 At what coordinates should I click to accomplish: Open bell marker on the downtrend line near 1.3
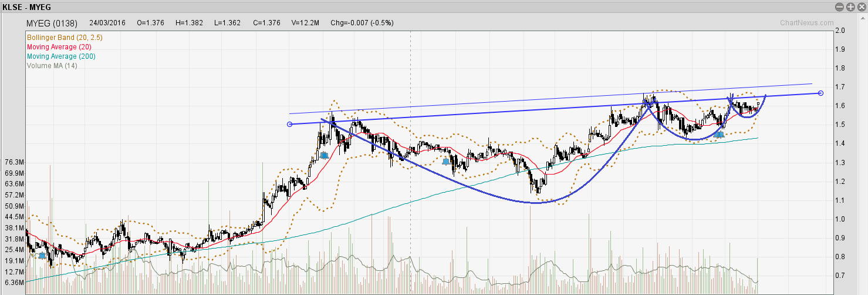445,161
